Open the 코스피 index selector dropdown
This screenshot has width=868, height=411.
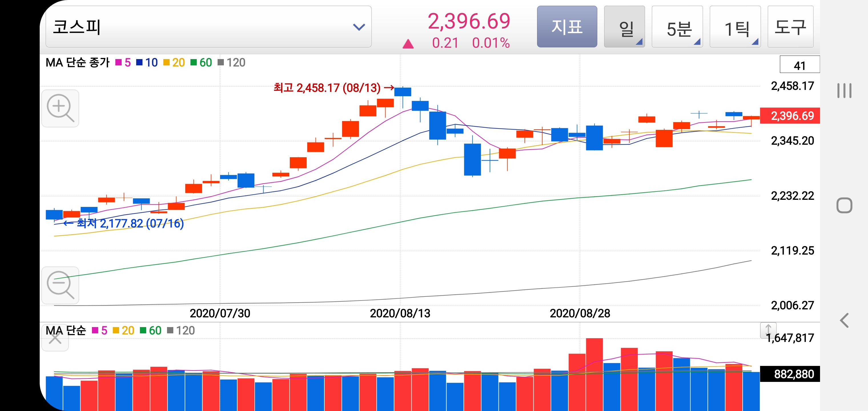(208, 27)
